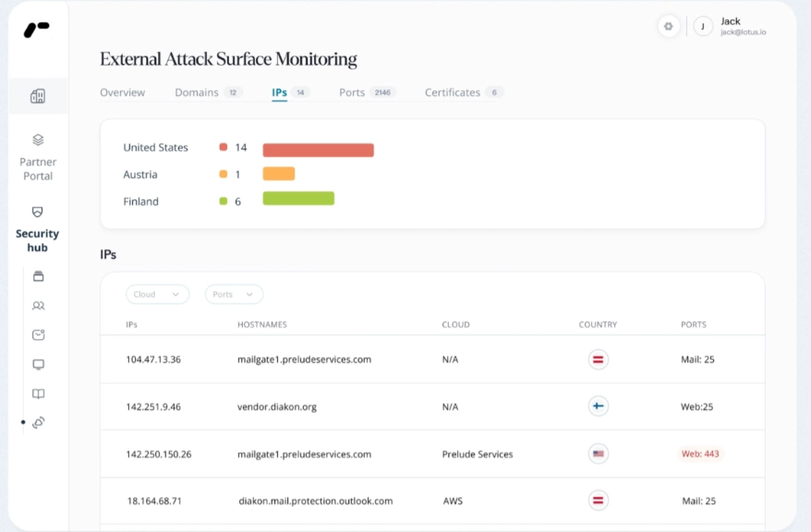Open the Cloud filter dropdown
This screenshot has width=811, height=532.
click(x=157, y=294)
